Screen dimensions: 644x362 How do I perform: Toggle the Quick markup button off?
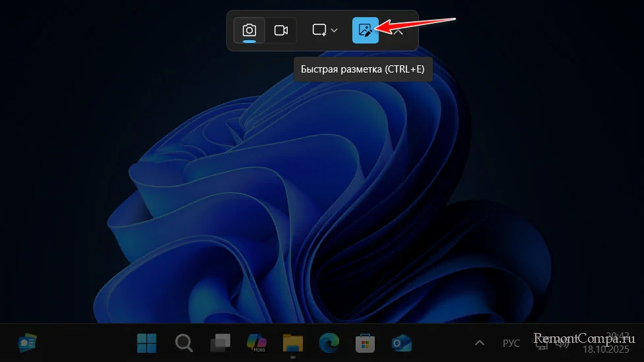tap(365, 30)
